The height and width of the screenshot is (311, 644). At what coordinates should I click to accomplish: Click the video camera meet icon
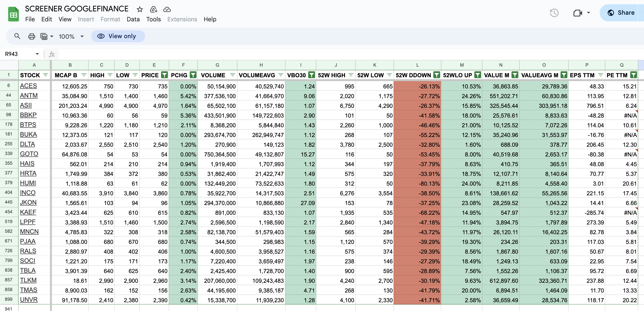tap(578, 13)
